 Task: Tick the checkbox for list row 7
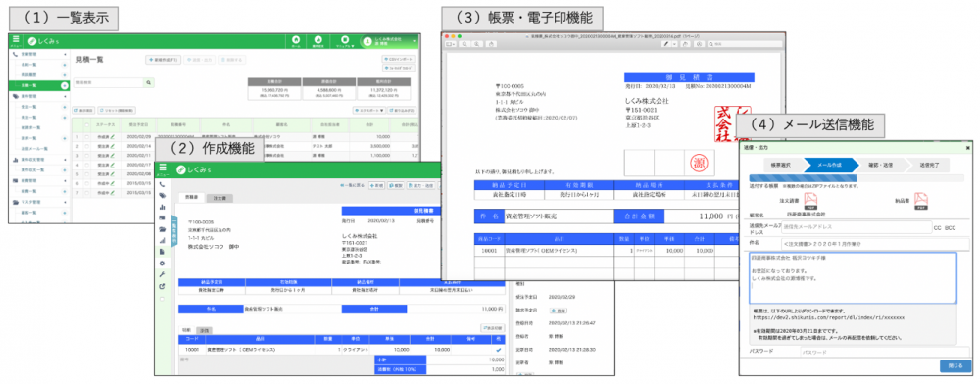coord(87,194)
